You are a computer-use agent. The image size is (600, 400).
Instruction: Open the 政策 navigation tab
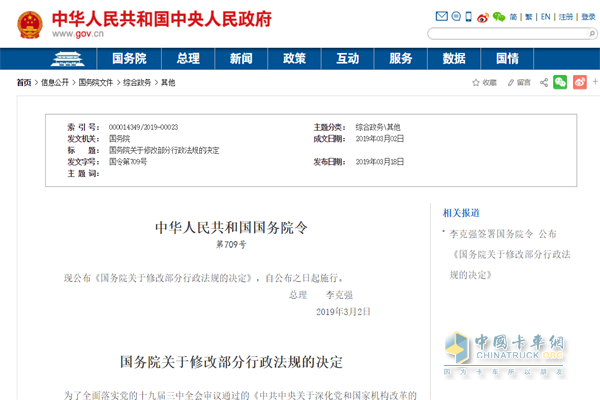[x=294, y=57]
